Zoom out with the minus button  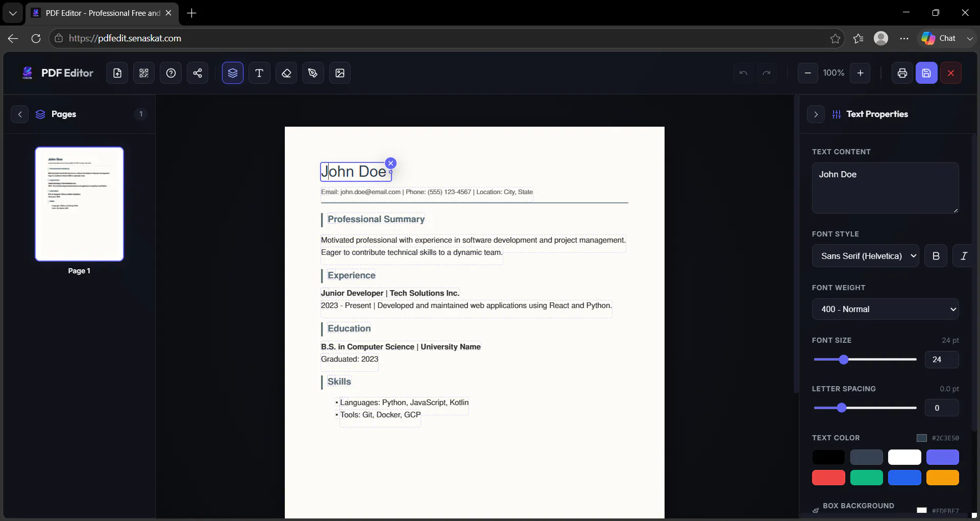807,73
